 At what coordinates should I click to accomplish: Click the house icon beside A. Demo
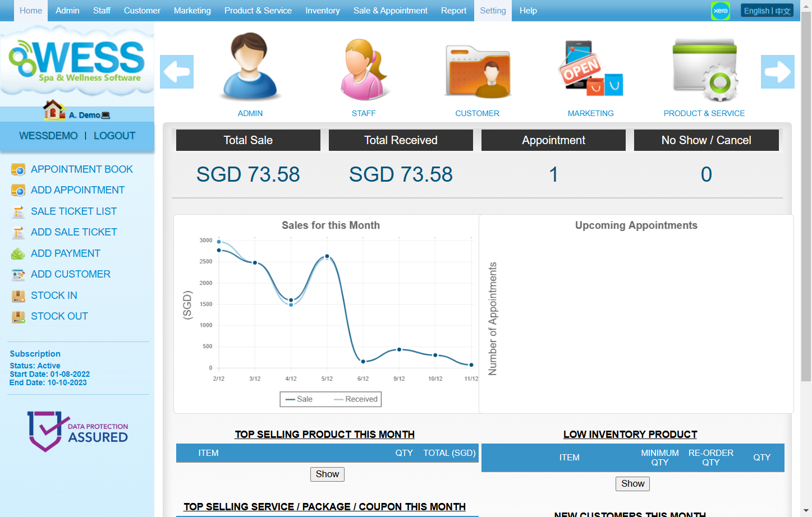(54, 110)
